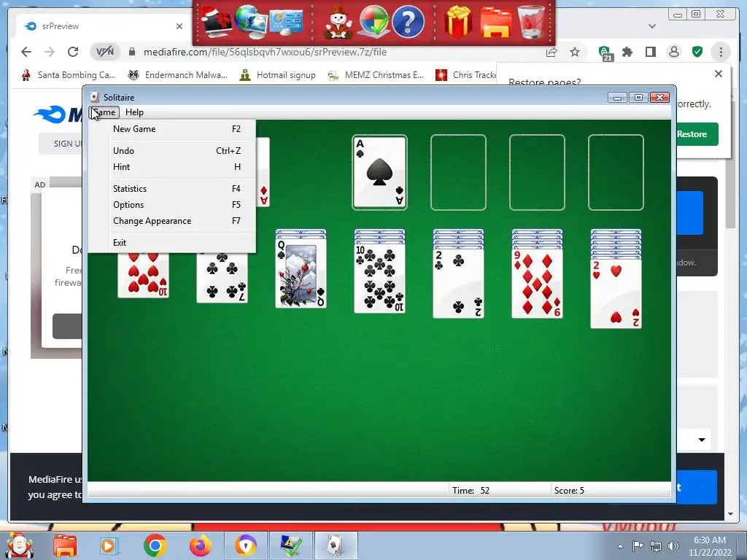This screenshot has height=560, width=747.
Task: Select the ten of hearts card
Action: (144, 275)
